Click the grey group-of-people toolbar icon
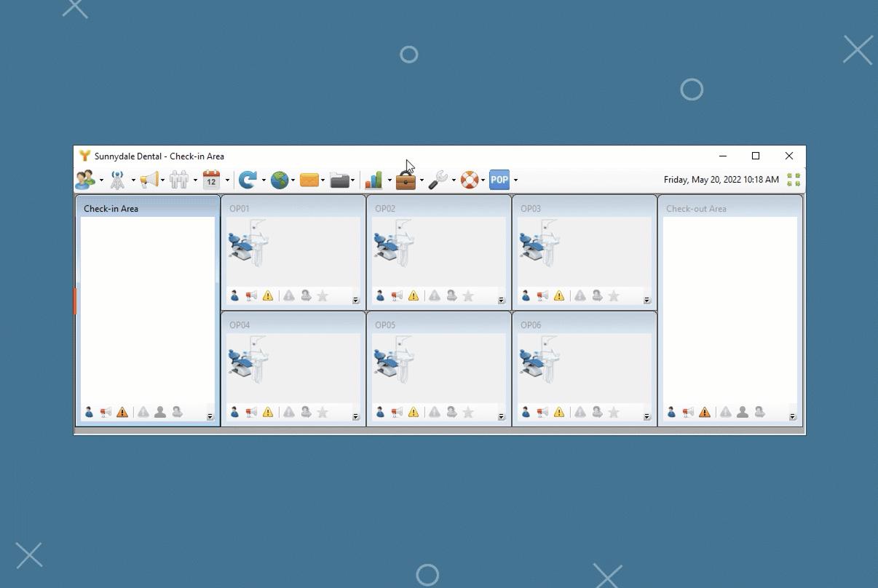Screen dimensions: 878x588 (x=179, y=180)
